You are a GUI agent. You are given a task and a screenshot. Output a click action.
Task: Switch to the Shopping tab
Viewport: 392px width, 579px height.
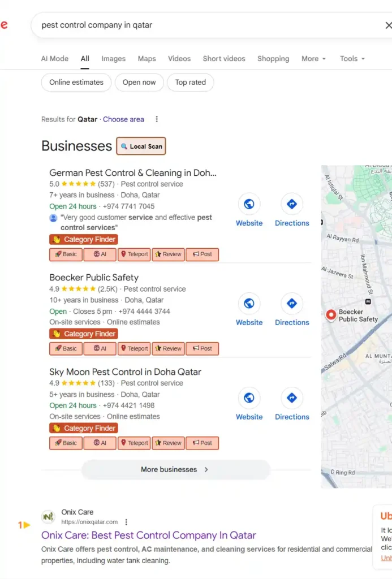[273, 58]
